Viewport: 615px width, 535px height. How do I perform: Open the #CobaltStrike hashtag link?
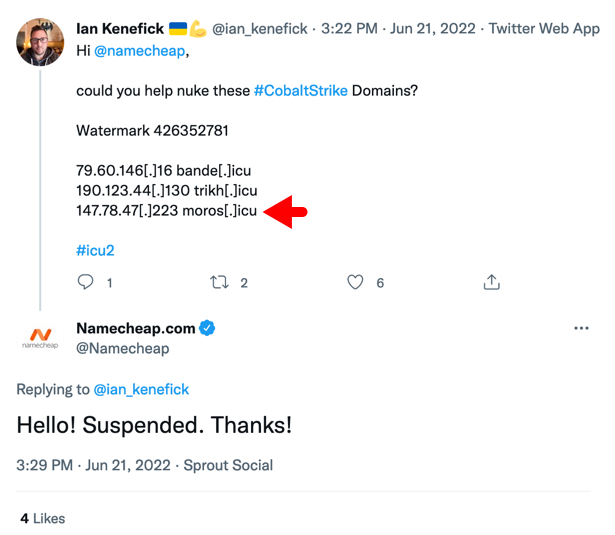point(301,90)
